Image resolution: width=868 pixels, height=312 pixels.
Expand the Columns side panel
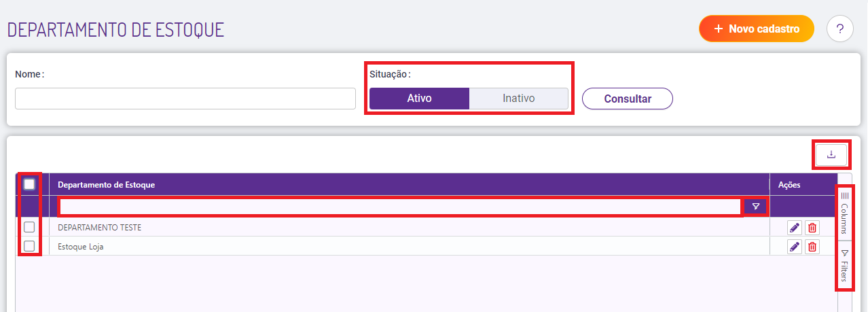[844, 213]
